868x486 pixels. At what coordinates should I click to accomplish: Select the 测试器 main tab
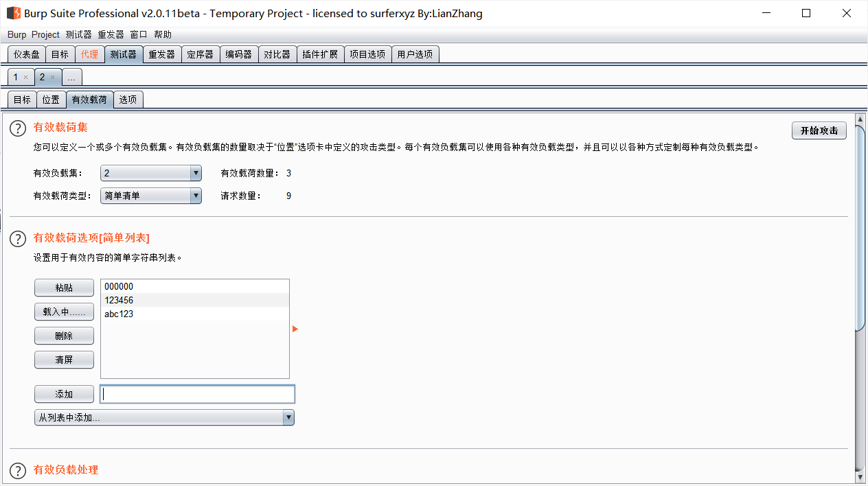click(x=124, y=54)
